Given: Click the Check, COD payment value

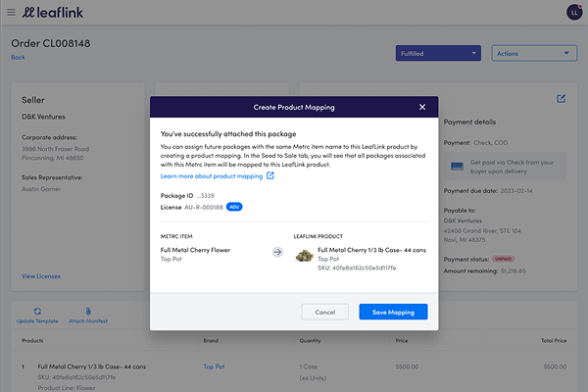Looking at the screenshot, I should tap(491, 142).
